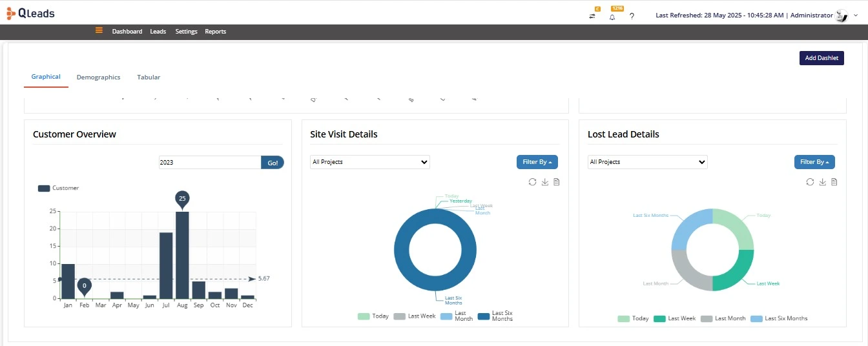Click Go! in Customer Overview

click(273, 163)
